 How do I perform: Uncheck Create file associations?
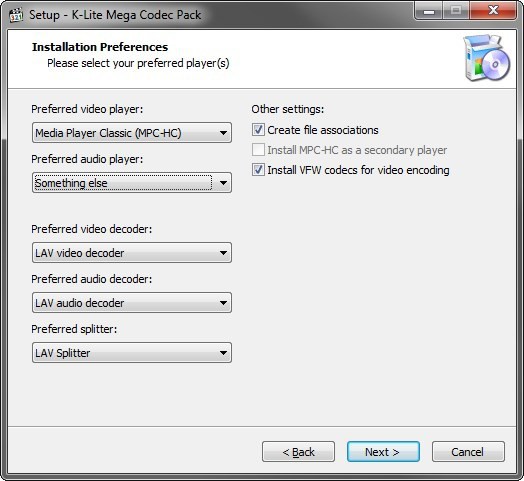258,130
